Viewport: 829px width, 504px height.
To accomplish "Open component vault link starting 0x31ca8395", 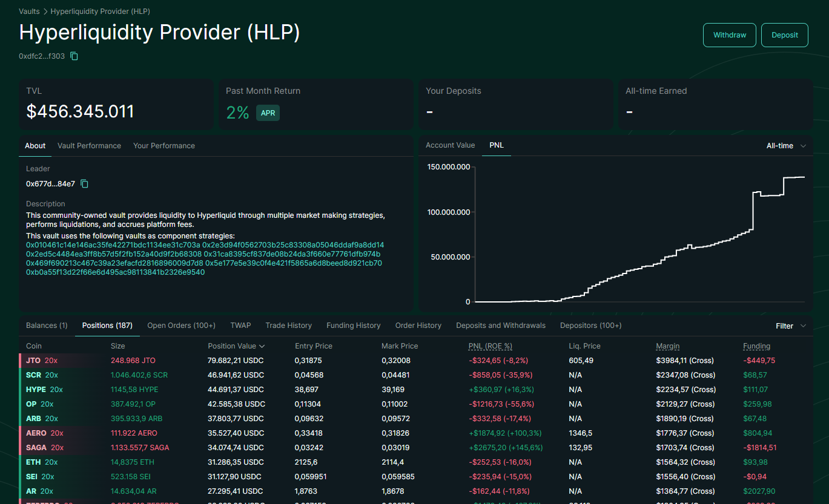I will point(292,254).
